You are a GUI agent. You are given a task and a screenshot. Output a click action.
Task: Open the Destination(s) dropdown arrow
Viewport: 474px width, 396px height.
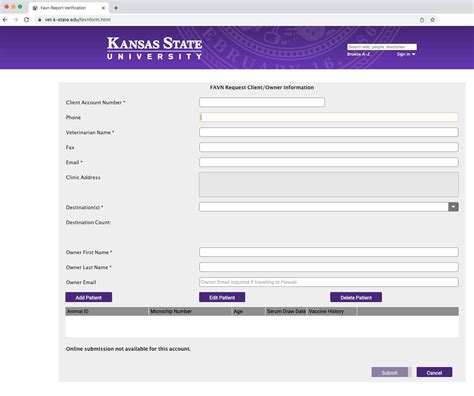(x=453, y=207)
